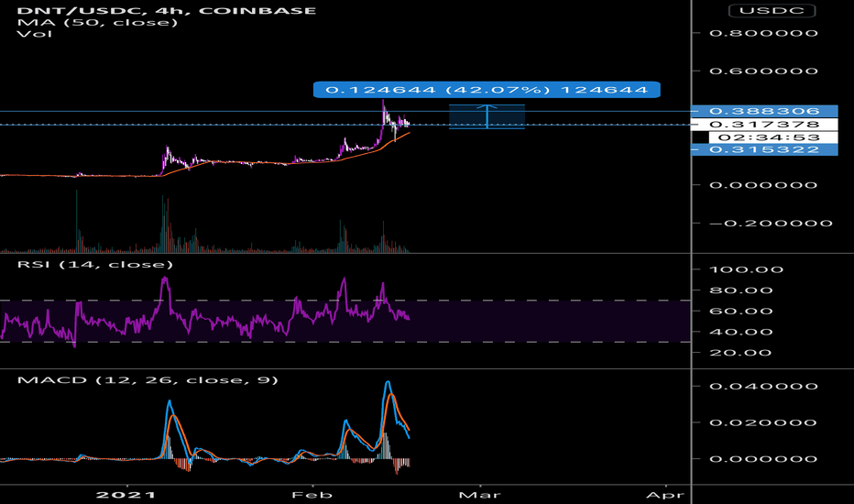Click the 2021 time axis label
This screenshot has height=504, width=854.
(126, 495)
